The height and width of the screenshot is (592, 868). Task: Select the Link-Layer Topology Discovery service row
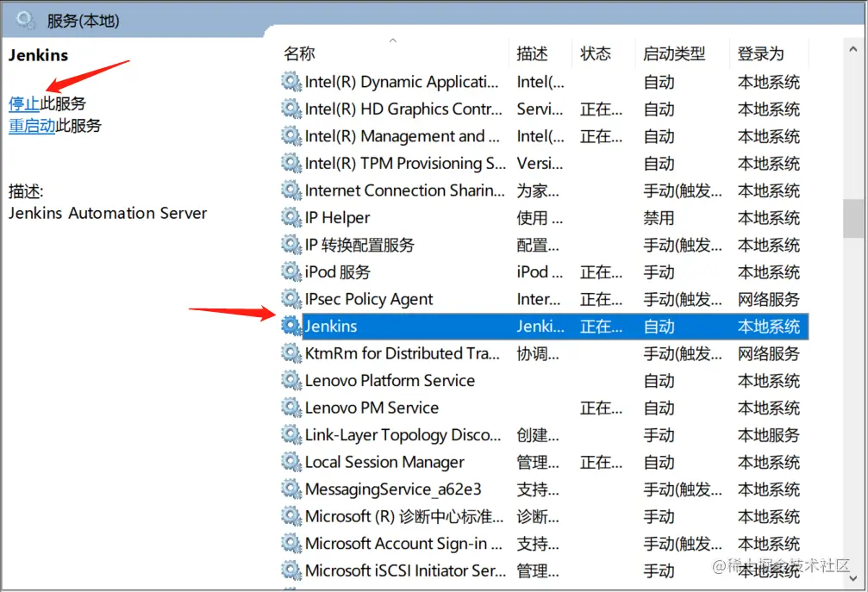coord(544,434)
